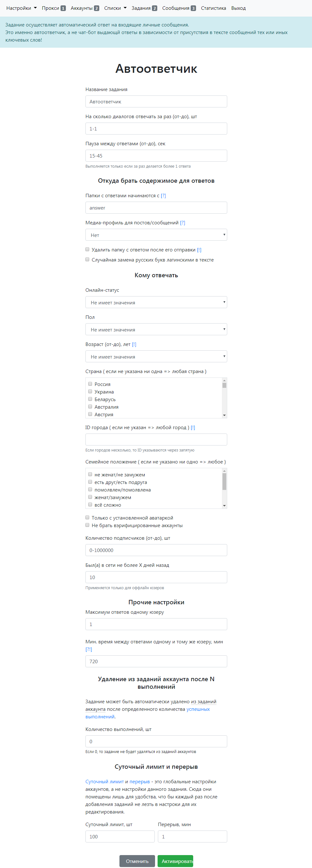The image size is (312, 868).
Task: Open the [!] hint next to the age label
Action: point(134,344)
